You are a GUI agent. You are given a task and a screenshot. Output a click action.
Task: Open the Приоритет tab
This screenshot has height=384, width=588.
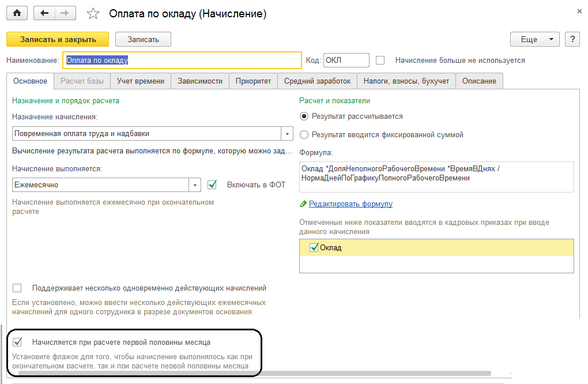pyautogui.click(x=253, y=81)
